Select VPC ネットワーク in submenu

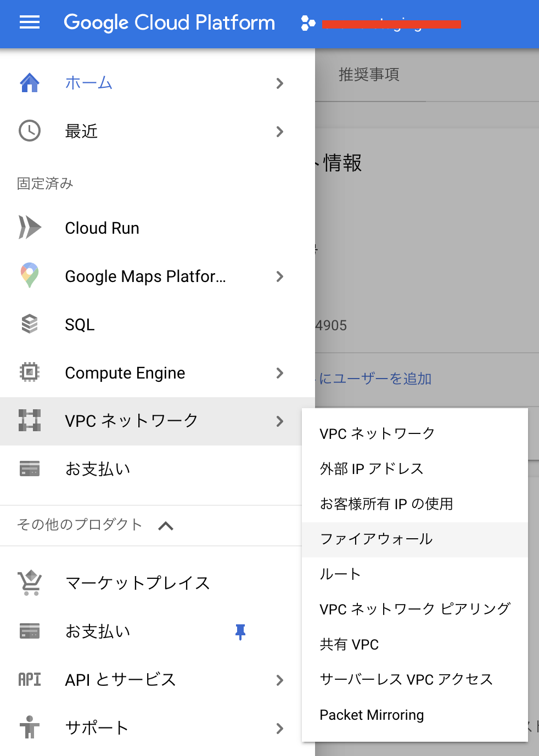click(415, 433)
